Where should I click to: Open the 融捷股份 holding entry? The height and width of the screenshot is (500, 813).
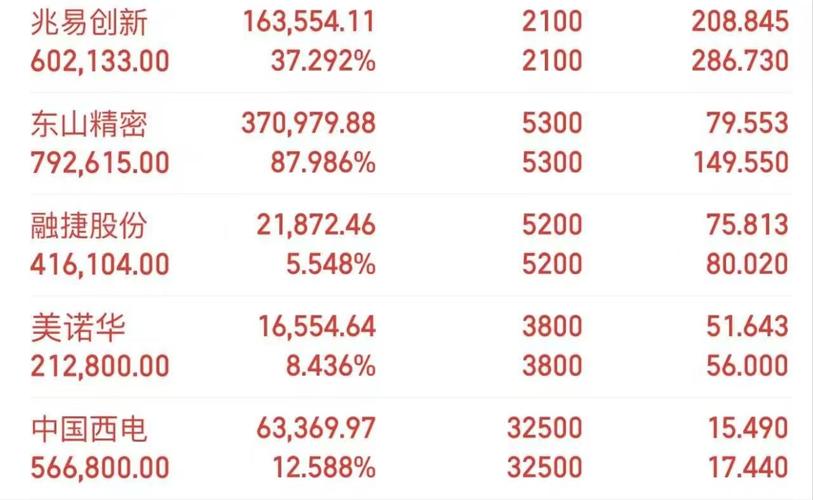[x=411, y=245]
